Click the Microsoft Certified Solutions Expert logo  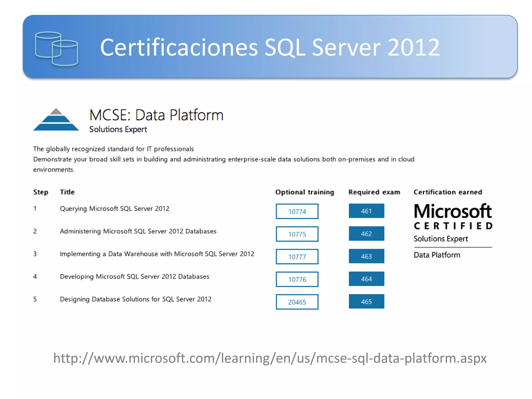tap(453, 231)
